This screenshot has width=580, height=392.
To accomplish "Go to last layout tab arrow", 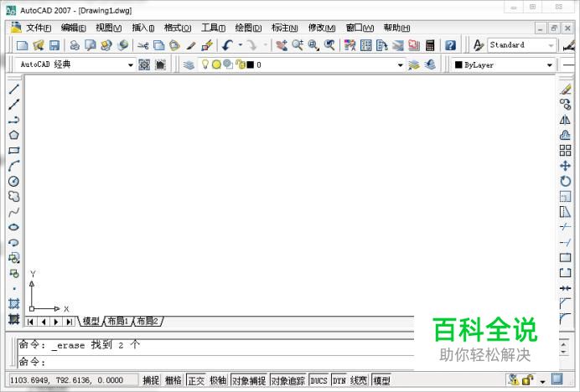I will click(x=70, y=322).
